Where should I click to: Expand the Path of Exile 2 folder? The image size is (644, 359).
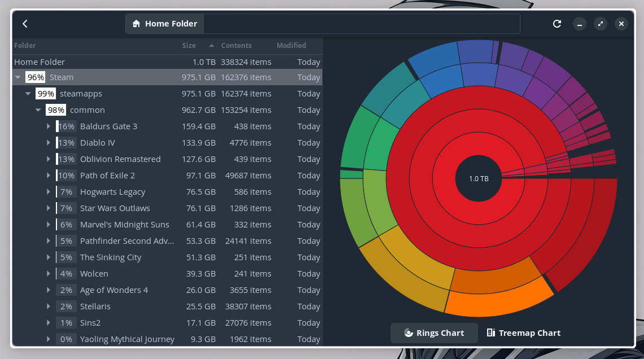click(x=49, y=176)
